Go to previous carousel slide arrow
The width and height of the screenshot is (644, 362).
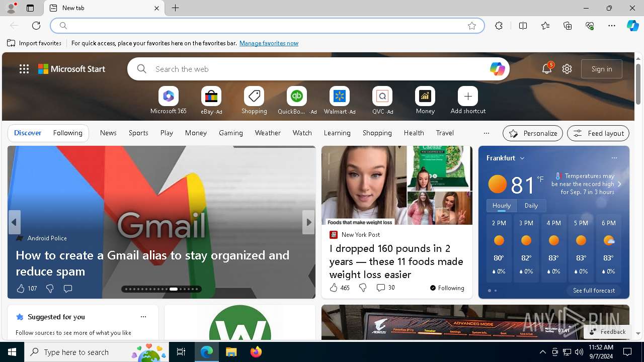(14, 222)
